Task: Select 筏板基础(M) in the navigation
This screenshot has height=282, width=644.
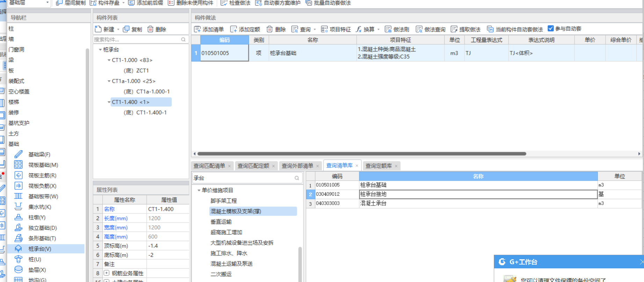Action: pyautogui.click(x=43, y=165)
